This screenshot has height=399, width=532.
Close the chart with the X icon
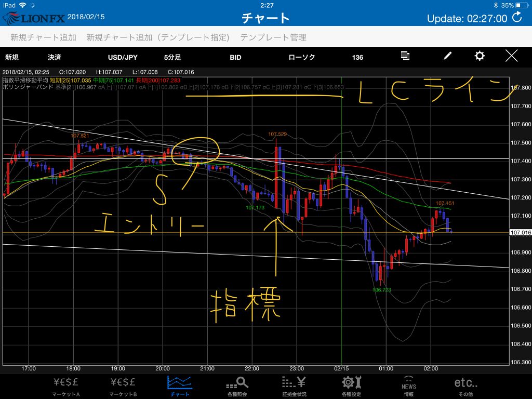(x=512, y=57)
